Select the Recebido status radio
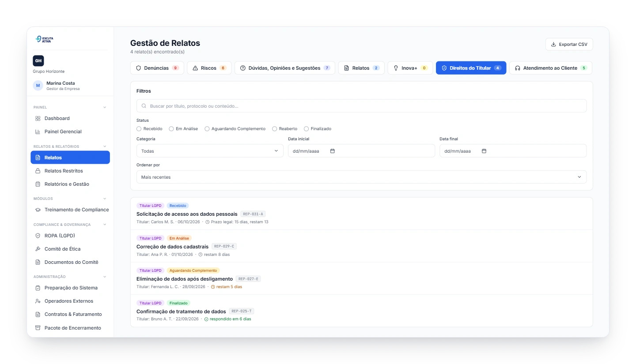636x364 pixels. tap(139, 129)
